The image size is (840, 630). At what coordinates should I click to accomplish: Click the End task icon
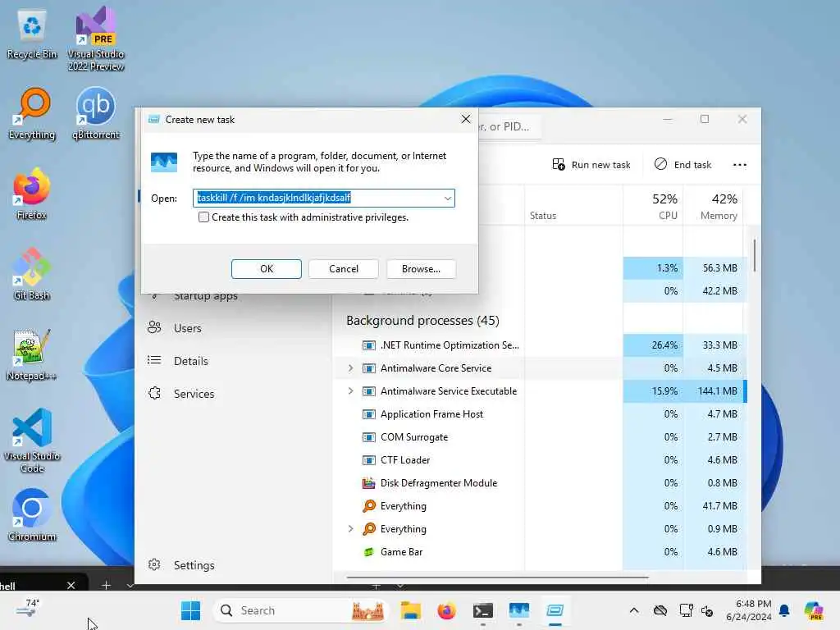point(660,164)
